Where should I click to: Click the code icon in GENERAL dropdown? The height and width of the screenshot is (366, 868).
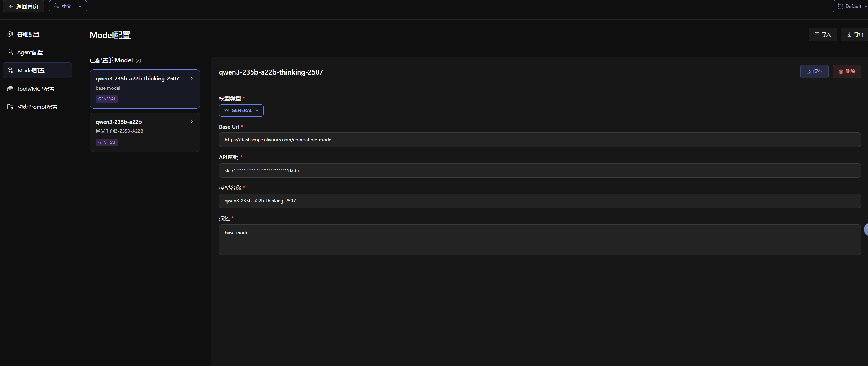click(x=226, y=110)
